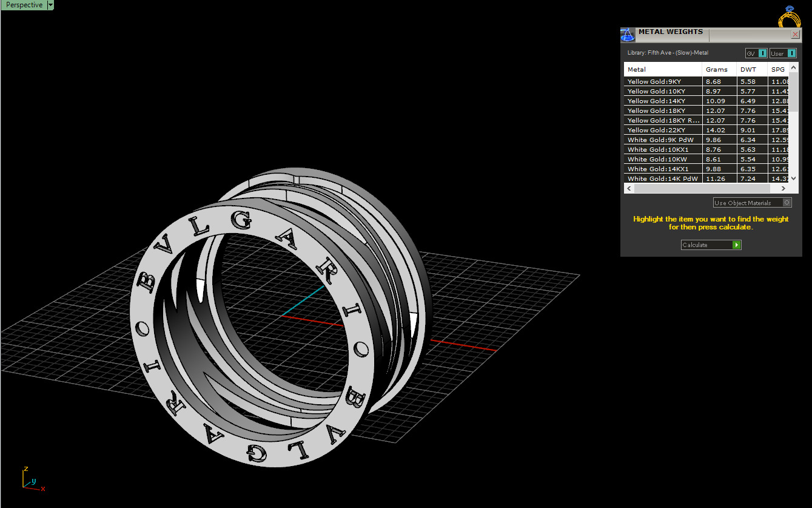The width and height of the screenshot is (812, 508).
Task: Sort by the Grams column header
Action: tap(719, 69)
